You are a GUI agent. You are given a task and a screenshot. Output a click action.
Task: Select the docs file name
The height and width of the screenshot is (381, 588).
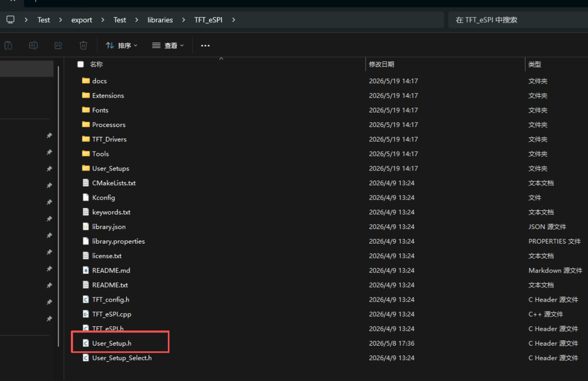pos(99,81)
